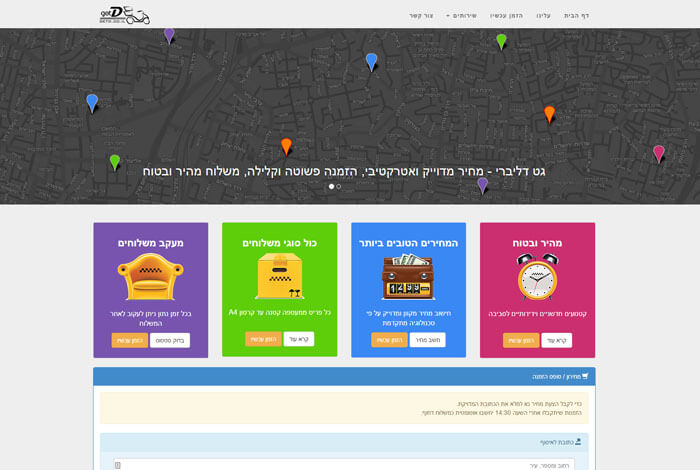Image resolution: width=700 pixels, height=470 pixels.
Task: Open הזמן עכשיו in the top navigation
Action: coord(506,16)
